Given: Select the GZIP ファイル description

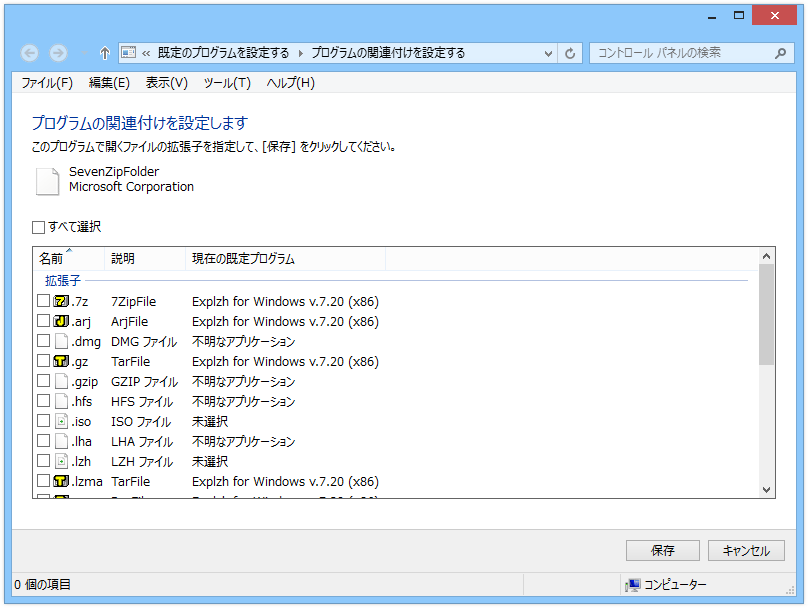Looking at the screenshot, I should coord(144,382).
